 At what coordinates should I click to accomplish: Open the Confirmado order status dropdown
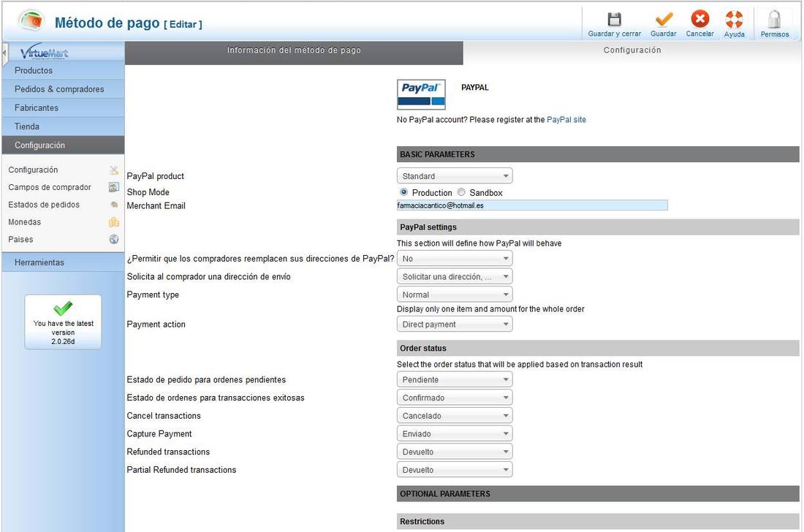[455, 398]
